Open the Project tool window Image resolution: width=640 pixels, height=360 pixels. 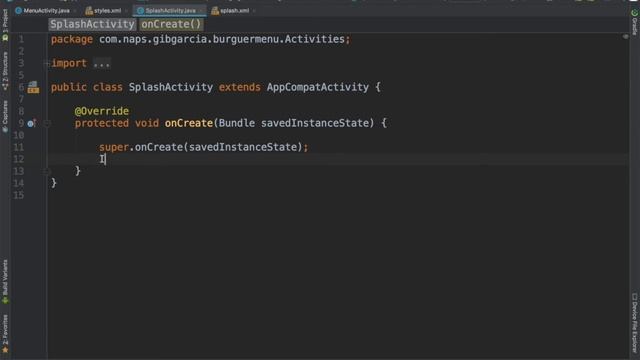5,25
